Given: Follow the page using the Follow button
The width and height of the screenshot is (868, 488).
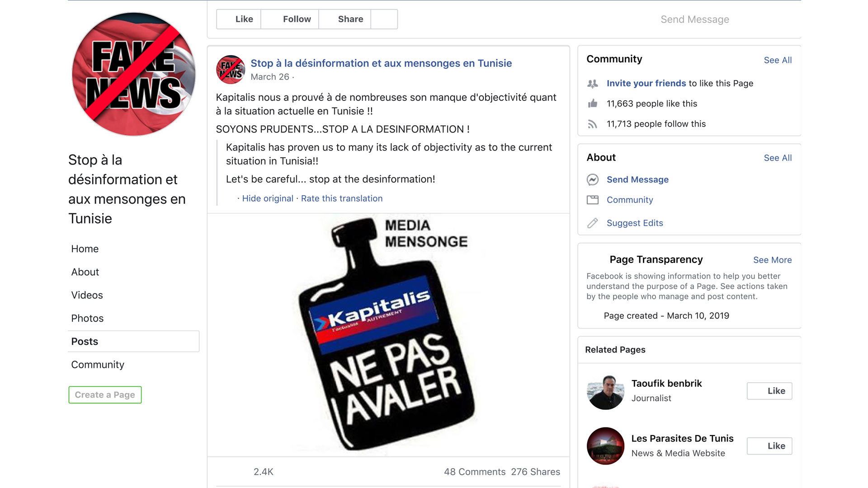Looking at the screenshot, I should tap(290, 19).
